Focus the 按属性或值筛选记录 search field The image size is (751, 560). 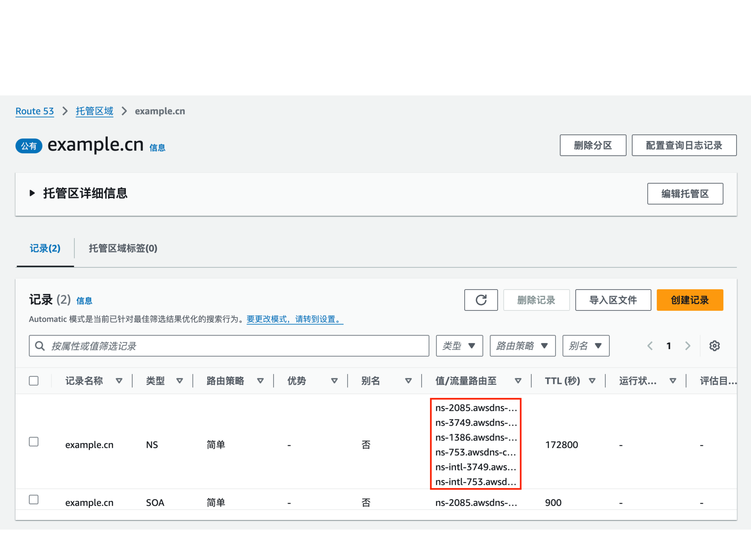[x=229, y=346]
